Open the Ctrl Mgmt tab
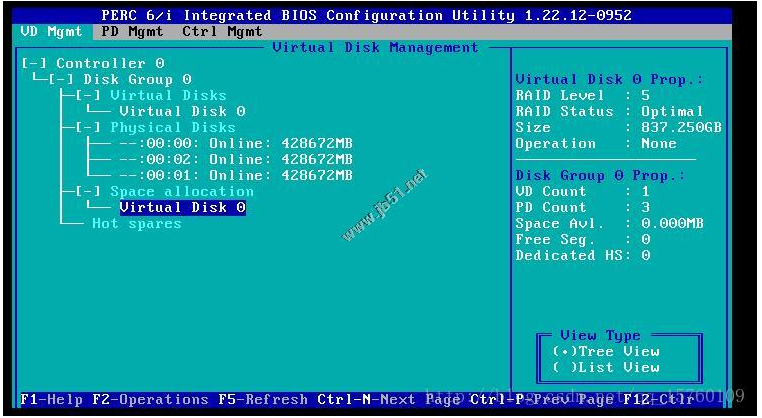762x418 pixels. click(223, 32)
